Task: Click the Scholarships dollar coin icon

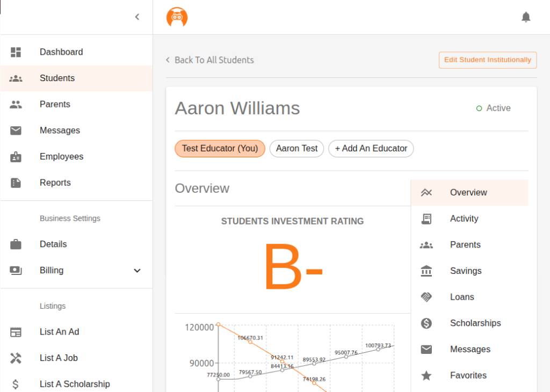Action: tap(426, 323)
